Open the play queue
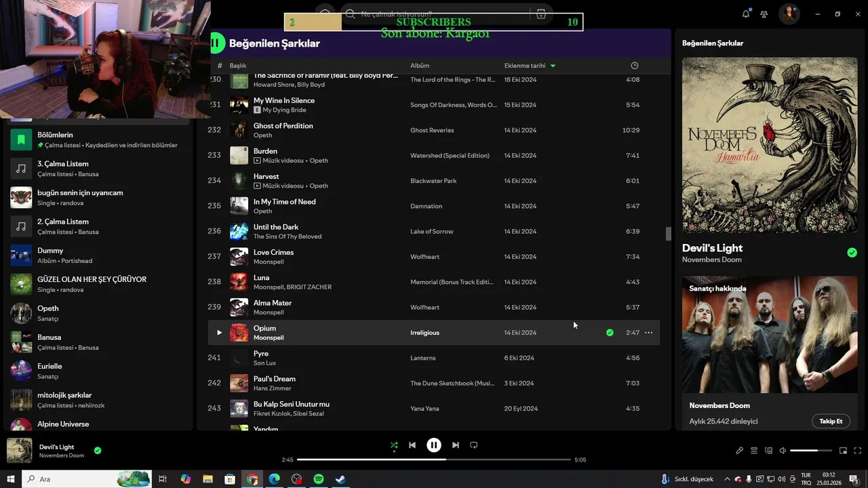The height and width of the screenshot is (488, 868). coord(754,451)
